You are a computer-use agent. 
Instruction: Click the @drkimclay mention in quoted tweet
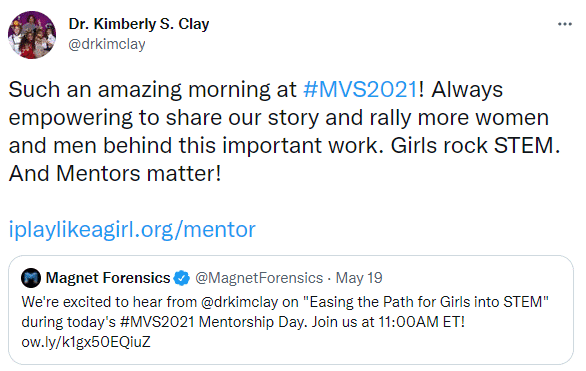(240, 302)
